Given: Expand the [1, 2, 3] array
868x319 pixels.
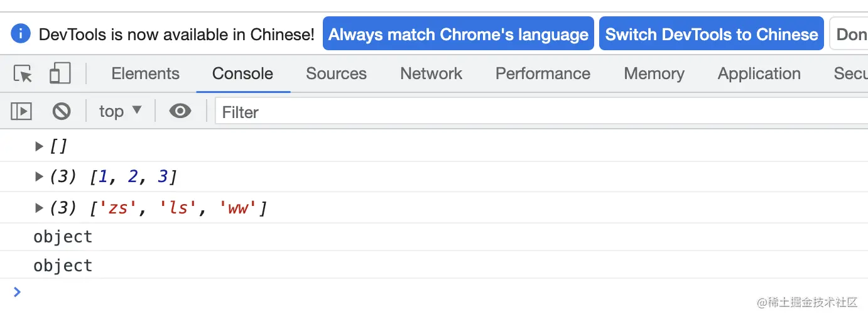Looking at the screenshot, I should [40, 177].
